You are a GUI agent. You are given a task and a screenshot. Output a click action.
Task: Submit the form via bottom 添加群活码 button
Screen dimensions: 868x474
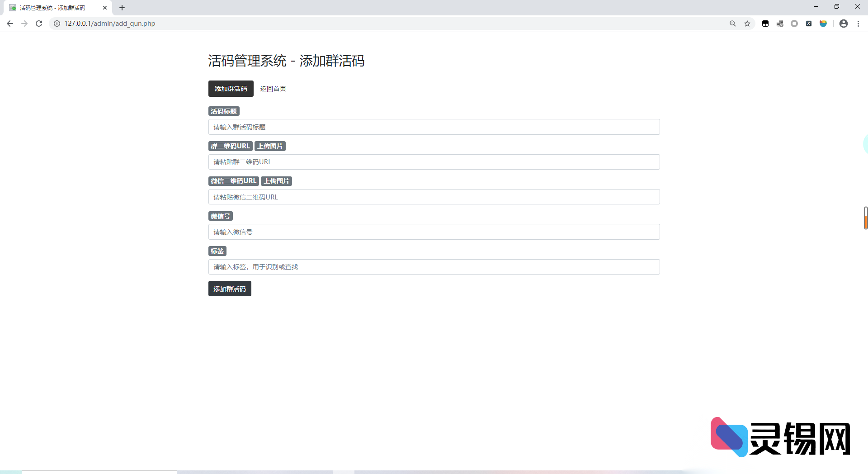[230, 289]
